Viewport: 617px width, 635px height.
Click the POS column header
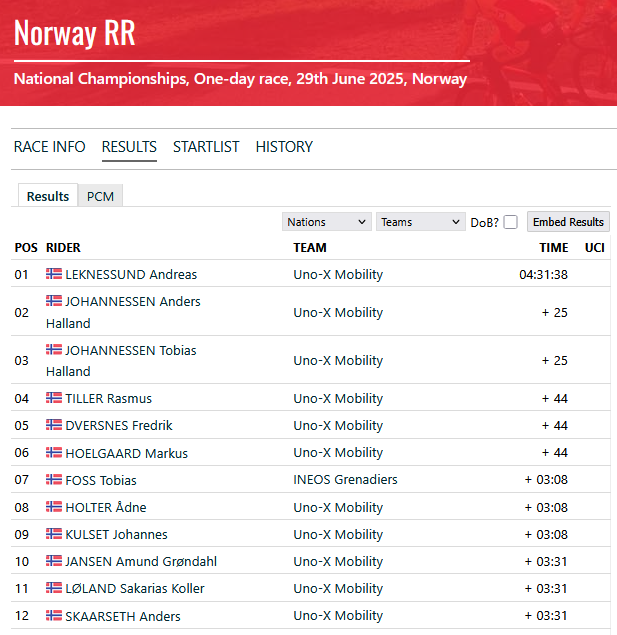[x=26, y=247]
